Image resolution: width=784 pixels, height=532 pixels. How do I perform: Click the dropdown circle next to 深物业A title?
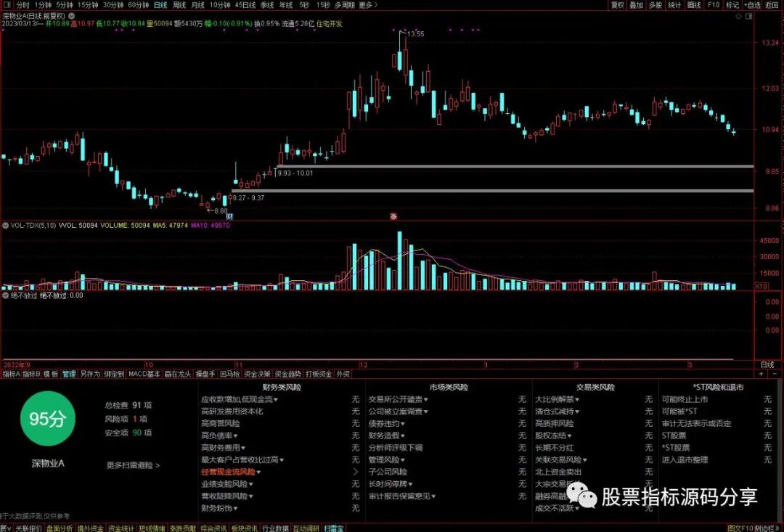(x=71, y=16)
